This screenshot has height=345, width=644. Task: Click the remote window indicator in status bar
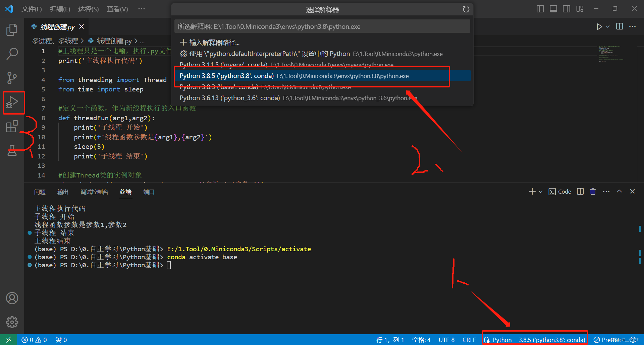[8, 340]
